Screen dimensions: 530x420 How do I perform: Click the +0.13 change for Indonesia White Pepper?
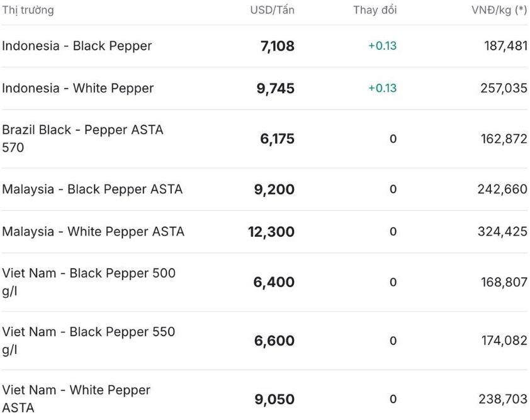tap(382, 88)
